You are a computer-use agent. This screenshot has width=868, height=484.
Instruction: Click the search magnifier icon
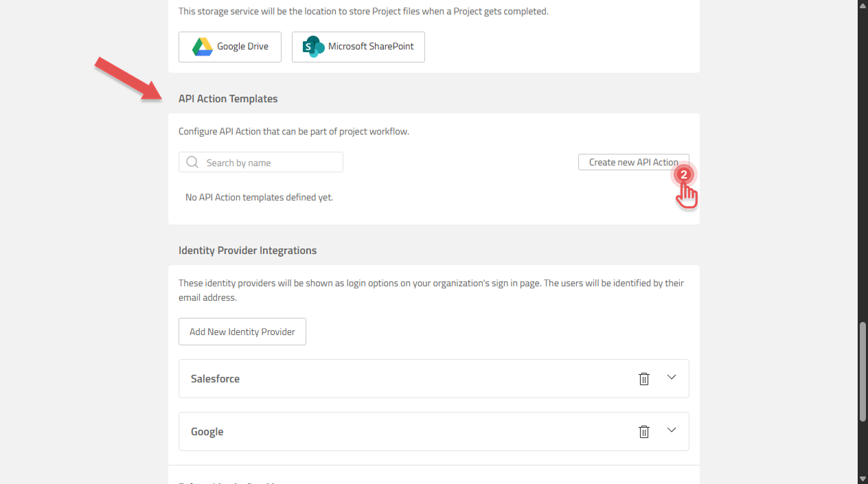(192, 162)
